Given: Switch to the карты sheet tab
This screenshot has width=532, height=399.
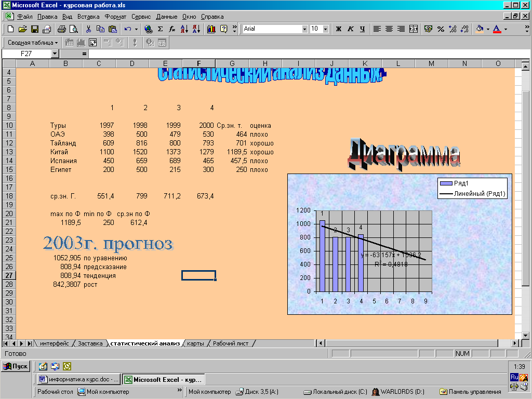Looking at the screenshot, I should click(x=195, y=343).
